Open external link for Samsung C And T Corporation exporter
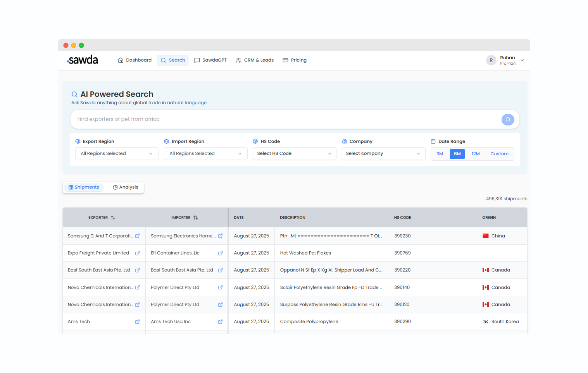 point(137,236)
